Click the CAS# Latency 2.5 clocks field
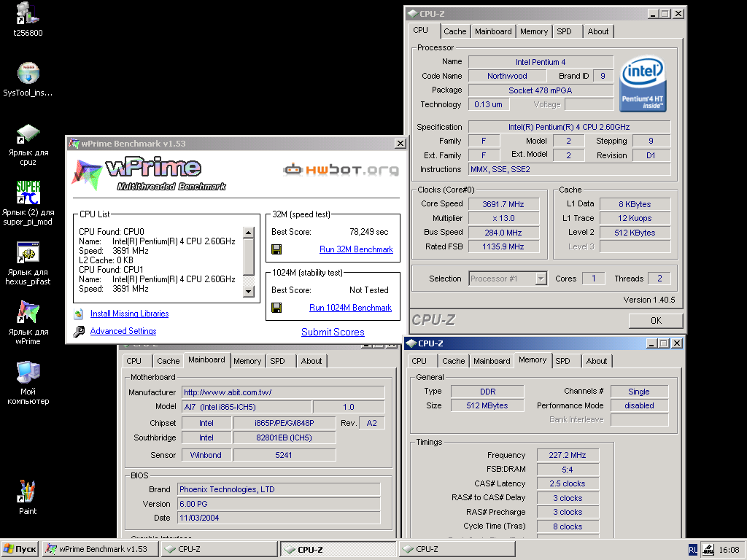The height and width of the screenshot is (560, 747). point(568,484)
